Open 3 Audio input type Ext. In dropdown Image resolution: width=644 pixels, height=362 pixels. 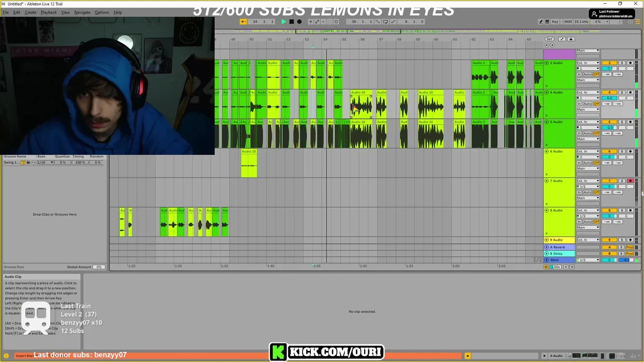tap(588, 63)
